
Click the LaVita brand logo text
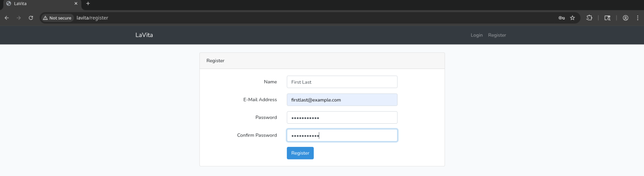[x=144, y=35]
